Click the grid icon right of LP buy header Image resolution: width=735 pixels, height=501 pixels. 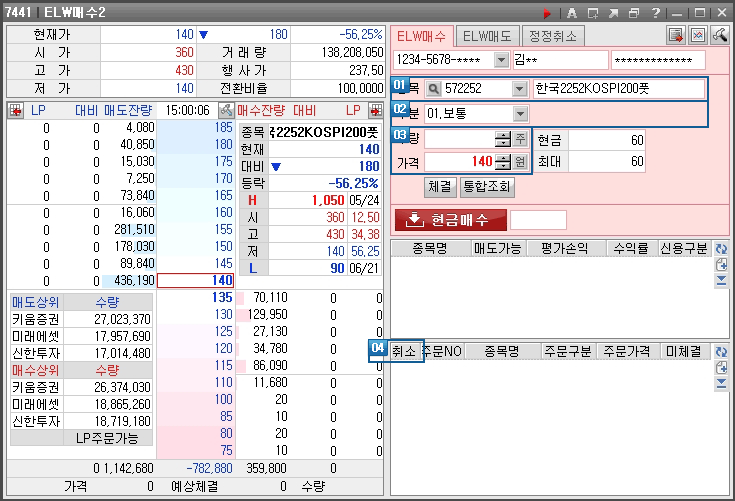coord(375,111)
